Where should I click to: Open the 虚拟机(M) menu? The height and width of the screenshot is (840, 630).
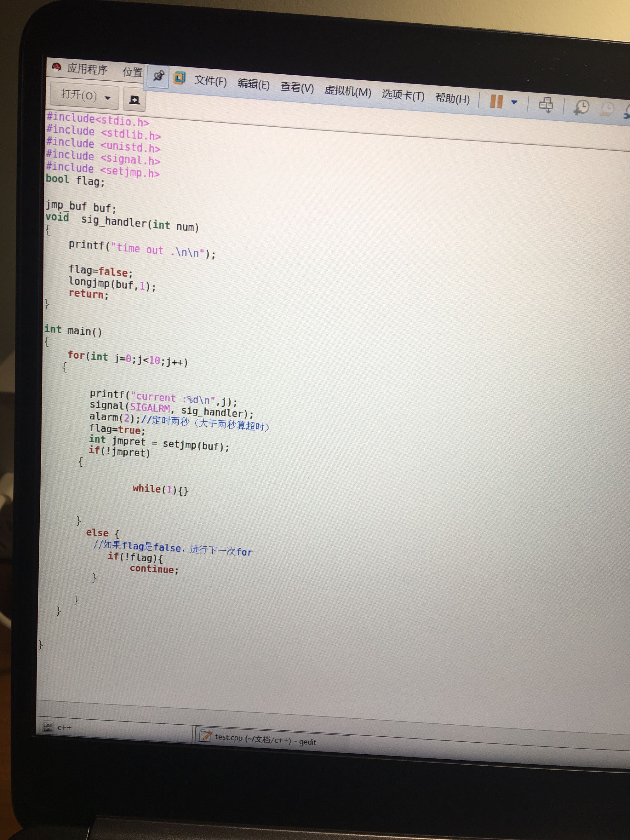(347, 91)
